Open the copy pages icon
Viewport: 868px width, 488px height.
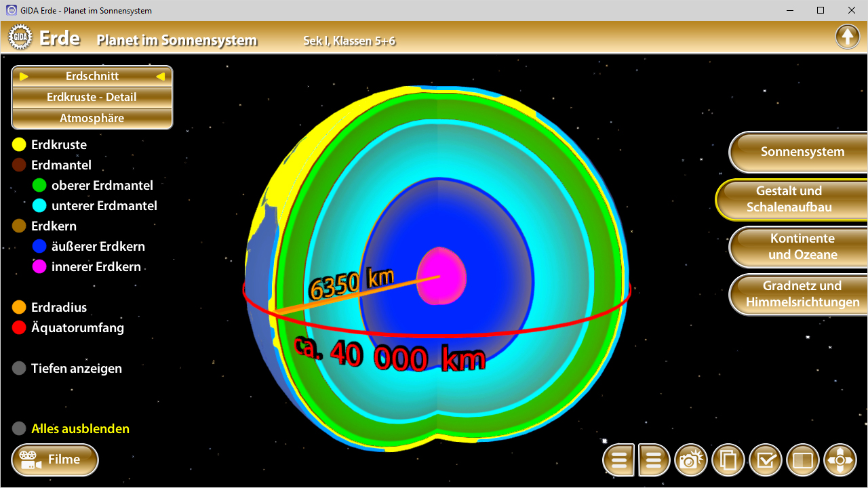pyautogui.click(x=728, y=460)
